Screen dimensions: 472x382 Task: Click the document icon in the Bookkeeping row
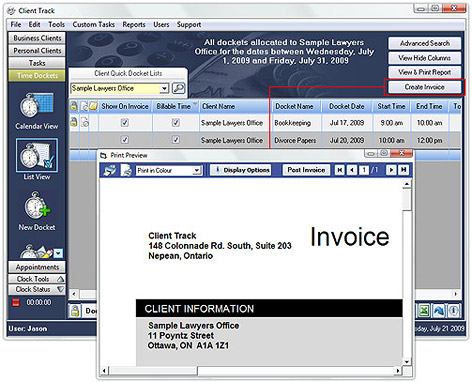pos(85,123)
